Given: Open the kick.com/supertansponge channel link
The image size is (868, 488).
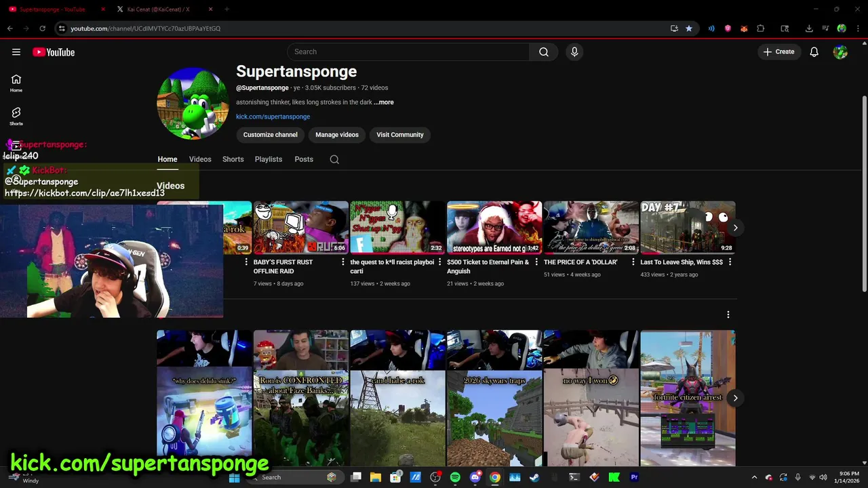Looking at the screenshot, I should click(273, 117).
